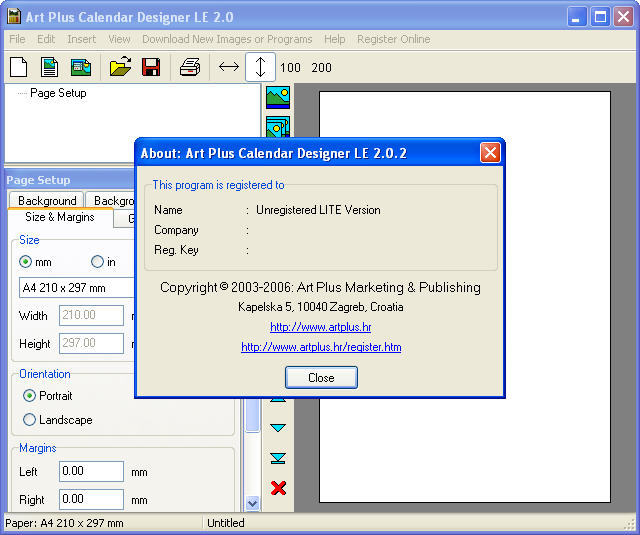Open the http://www.artplus.hr link

tap(320, 327)
